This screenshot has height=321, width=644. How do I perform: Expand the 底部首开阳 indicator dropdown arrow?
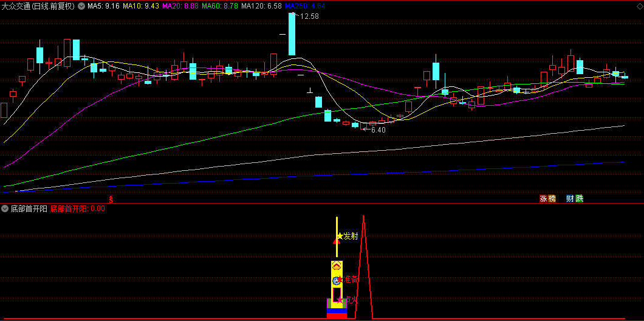pyautogui.click(x=5, y=209)
